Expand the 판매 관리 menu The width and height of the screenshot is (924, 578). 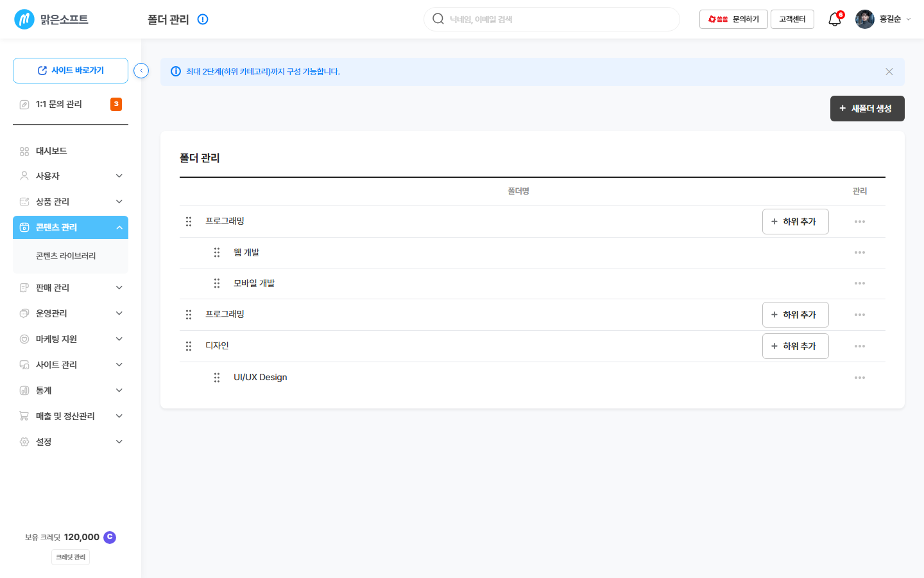click(x=119, y=288)
